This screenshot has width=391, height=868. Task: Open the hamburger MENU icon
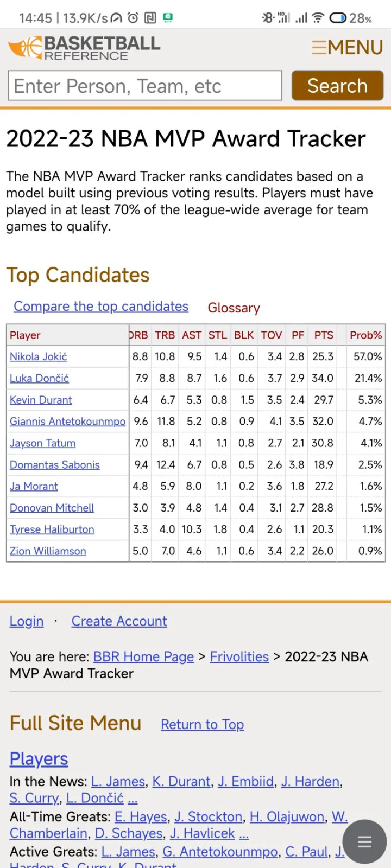(347, 47)
